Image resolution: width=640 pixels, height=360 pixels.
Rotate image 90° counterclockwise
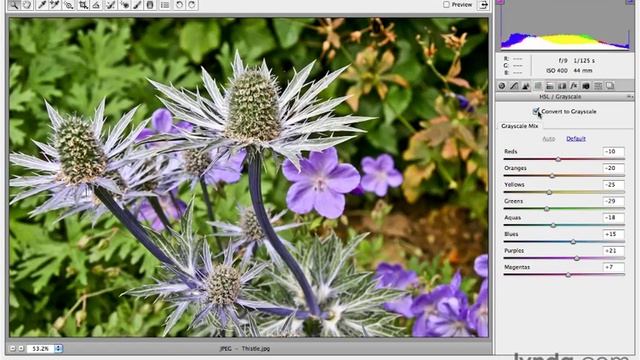click(x=179, y=5)
